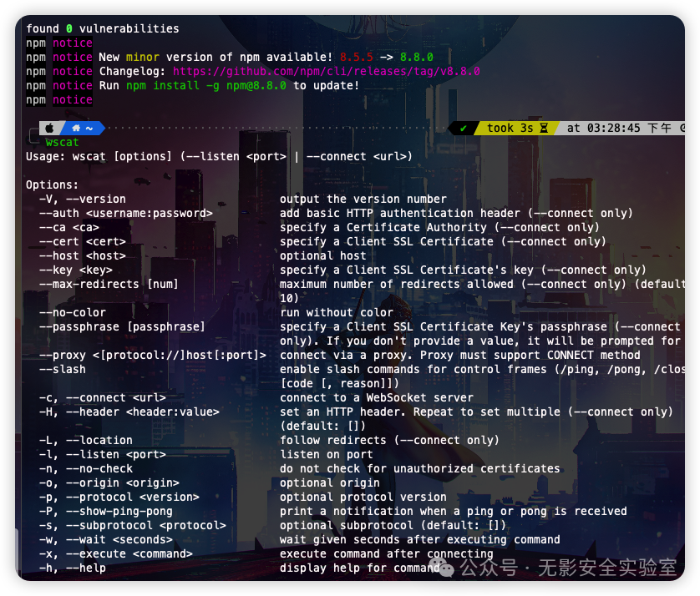Click the '-L, --location' option
This screenshot has width=700, height=596.
(86, 440)
